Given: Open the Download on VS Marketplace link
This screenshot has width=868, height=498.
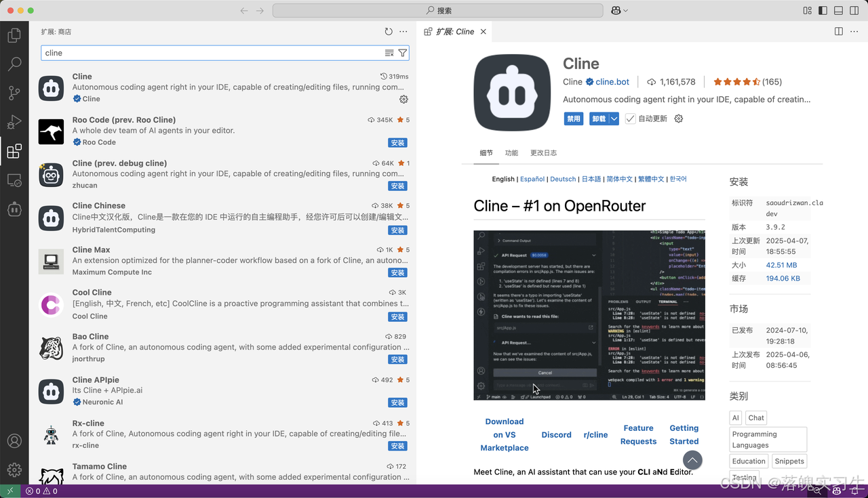Looking at the screenshot, I should click(505, 434).
